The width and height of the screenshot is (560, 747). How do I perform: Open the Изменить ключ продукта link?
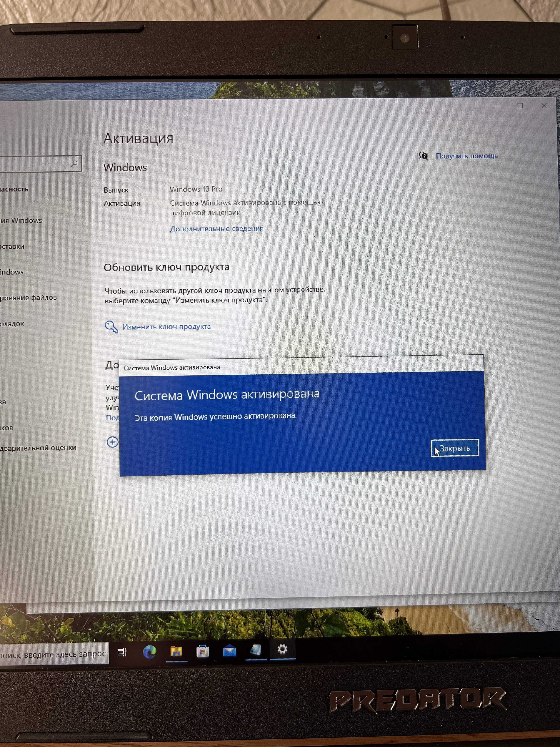click(166, 327)
